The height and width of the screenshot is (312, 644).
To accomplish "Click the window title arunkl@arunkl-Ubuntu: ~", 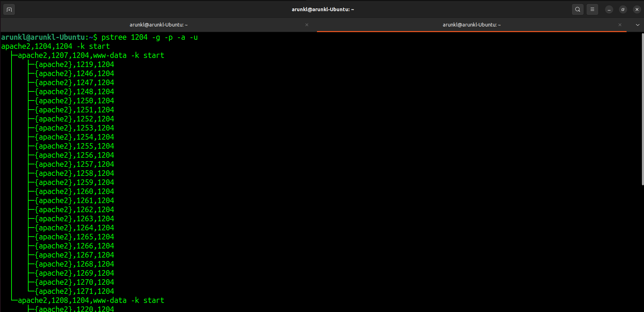I will (x=323, y=9).
